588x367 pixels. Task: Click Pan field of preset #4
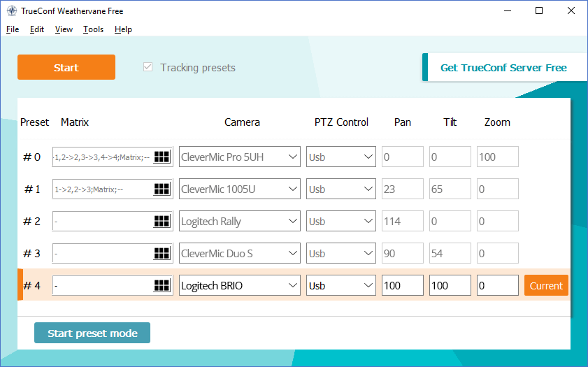[x=403, y=286]
